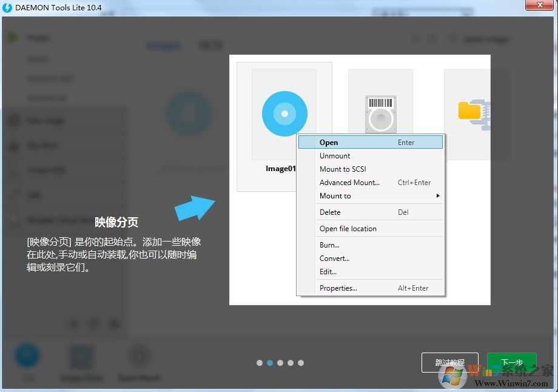
Task: Expand the Mount to submenu arrow
Action: point(437,196)
